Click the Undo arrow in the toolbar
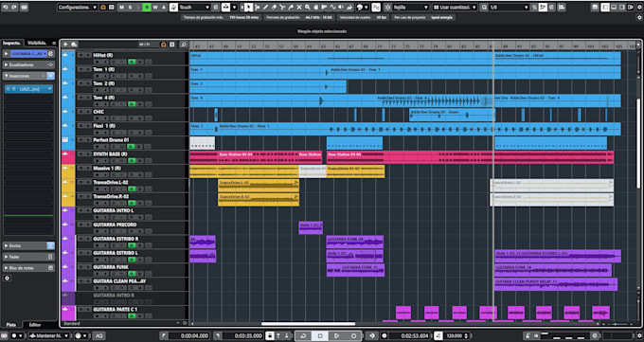 point(6,7)
